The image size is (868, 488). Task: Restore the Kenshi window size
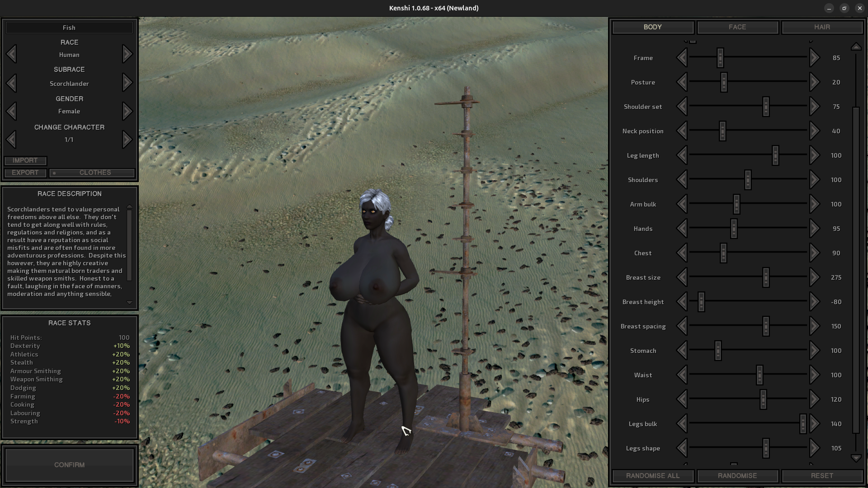(x=844, y=8)
